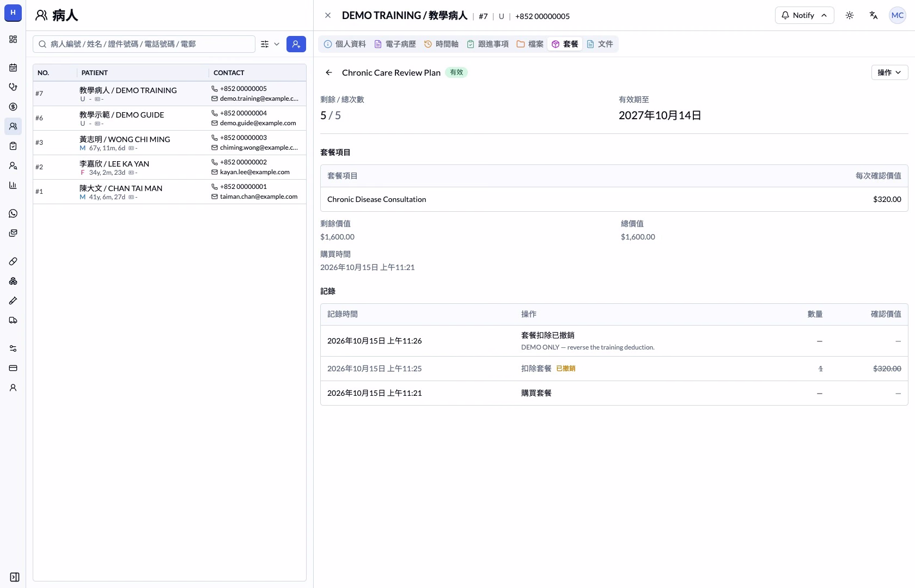The width and height of the screenshot is (915, 588).
Task: Open the bar chart reports icon
Action: point(13,185)
